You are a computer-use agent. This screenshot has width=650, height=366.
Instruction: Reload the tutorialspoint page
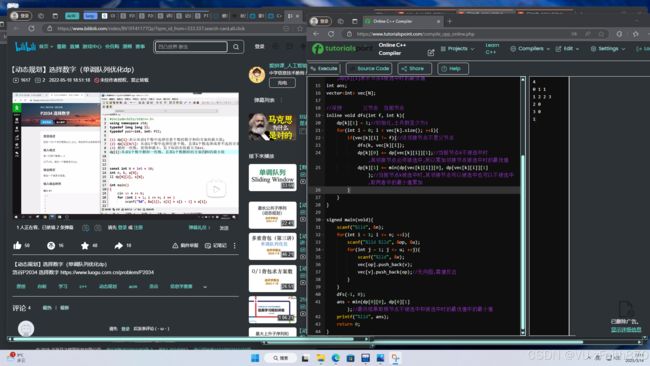coord(331,34)
